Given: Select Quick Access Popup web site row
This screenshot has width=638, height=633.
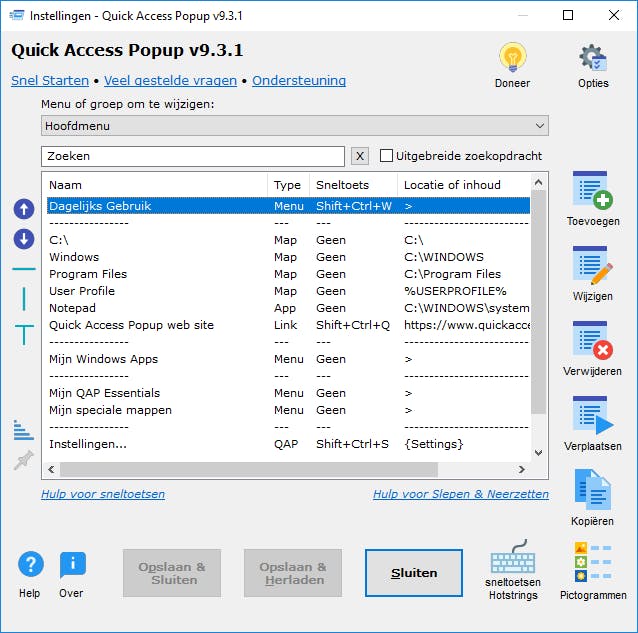Looking at the screenshot, I should [x=288, y=325].
